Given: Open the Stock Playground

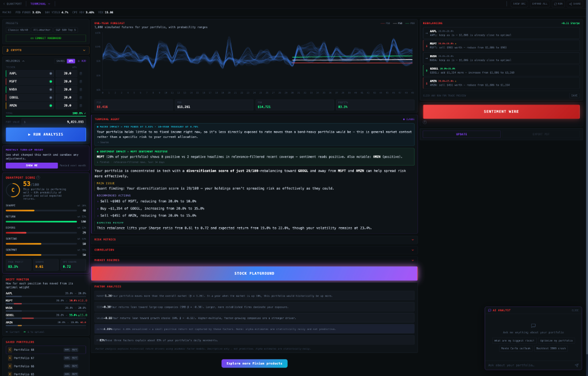Looking at the screenshot, I should [x=254, y=274].
